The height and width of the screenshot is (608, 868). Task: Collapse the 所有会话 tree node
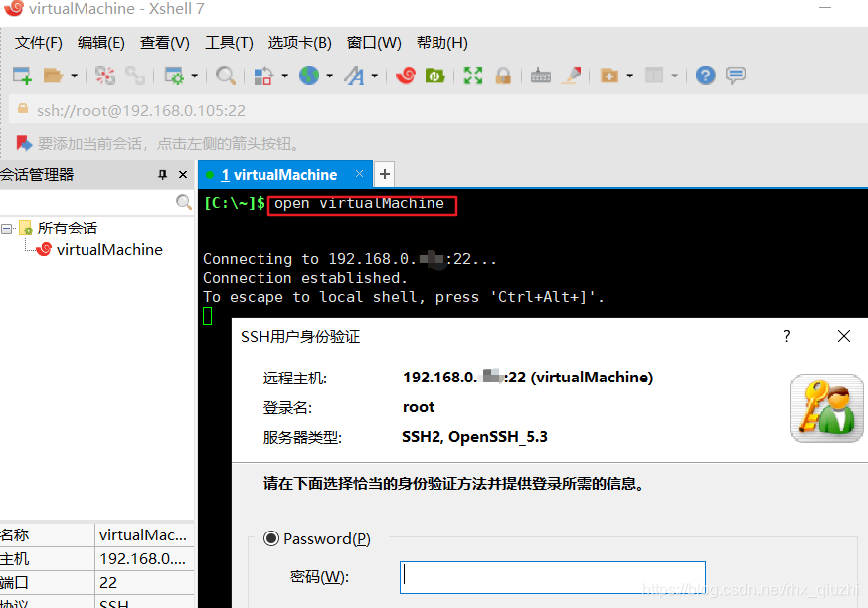7,228
